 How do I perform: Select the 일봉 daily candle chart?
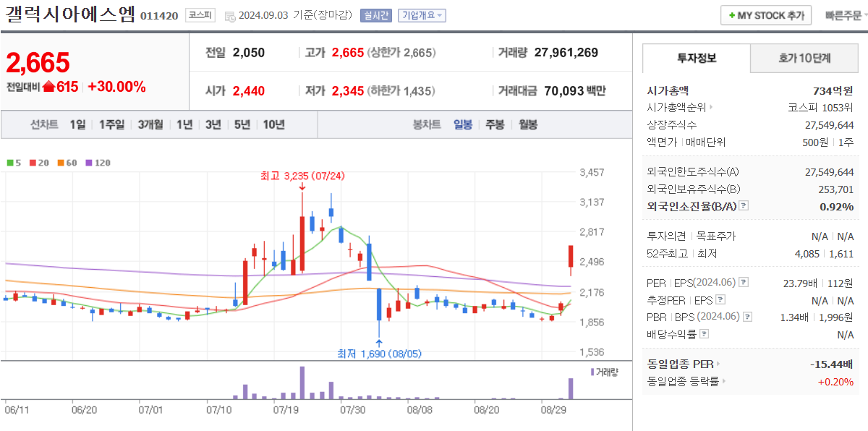click(463, 124)
